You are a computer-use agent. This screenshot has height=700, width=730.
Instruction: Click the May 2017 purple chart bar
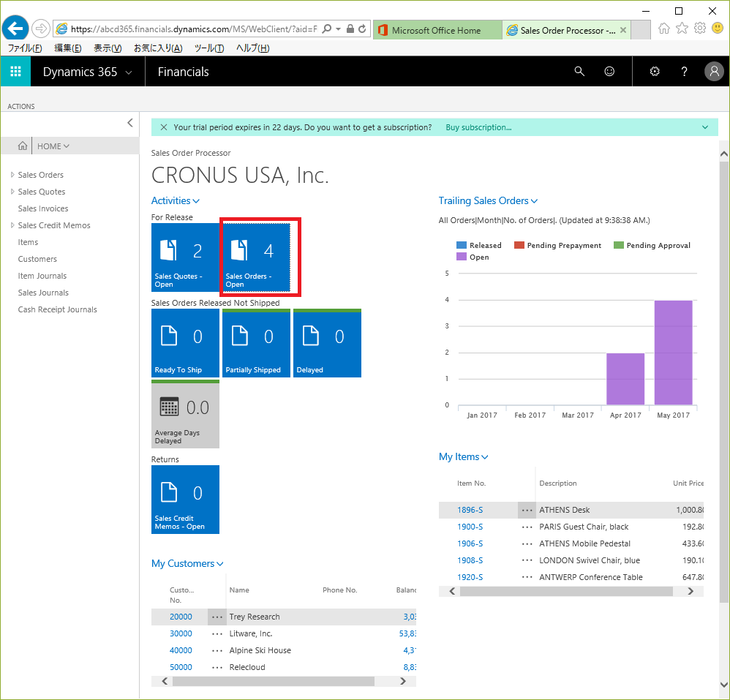pyautogui.click(x=673, y=353)
